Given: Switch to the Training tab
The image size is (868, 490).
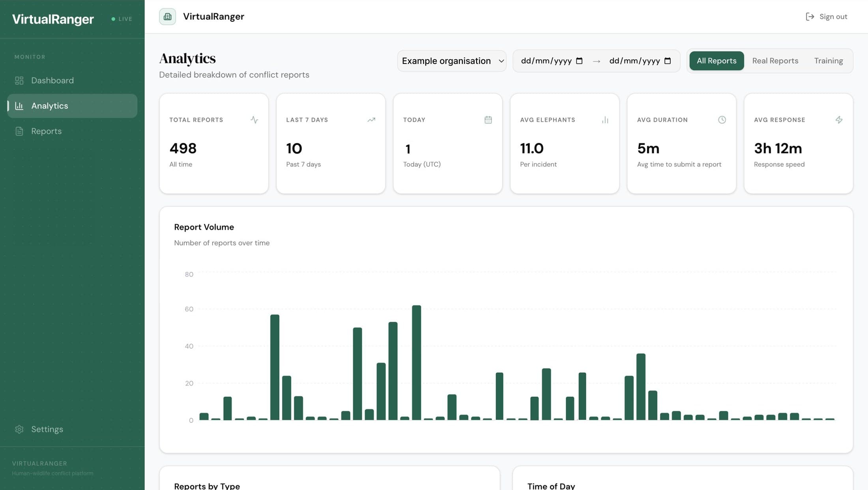Looking at the screenshot, I should click(829, 61).
